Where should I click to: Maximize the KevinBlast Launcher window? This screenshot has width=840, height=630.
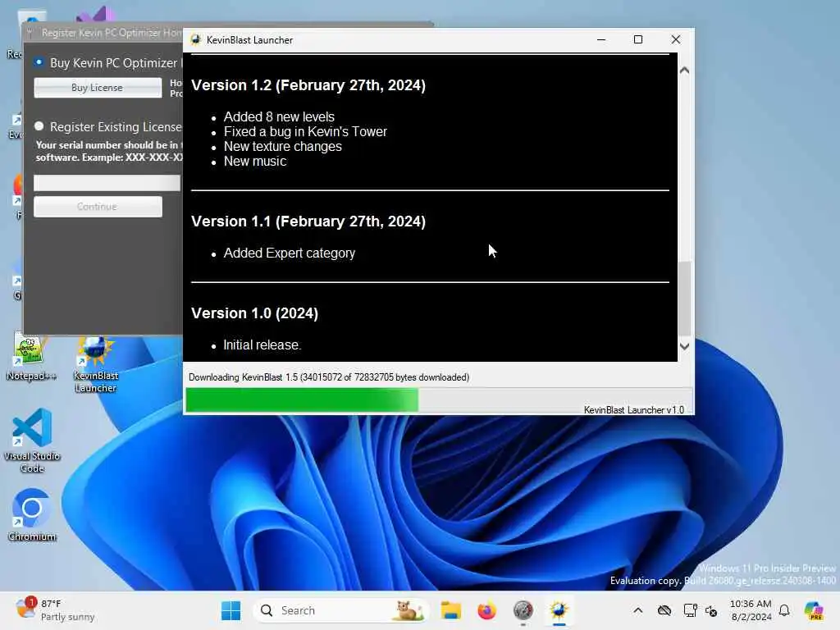(638, 39)
